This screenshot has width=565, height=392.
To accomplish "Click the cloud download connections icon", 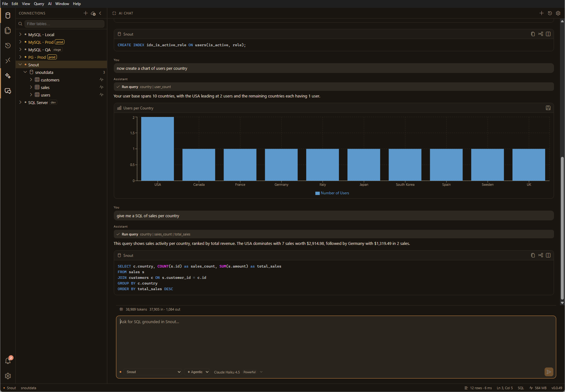I will (93, 13).
